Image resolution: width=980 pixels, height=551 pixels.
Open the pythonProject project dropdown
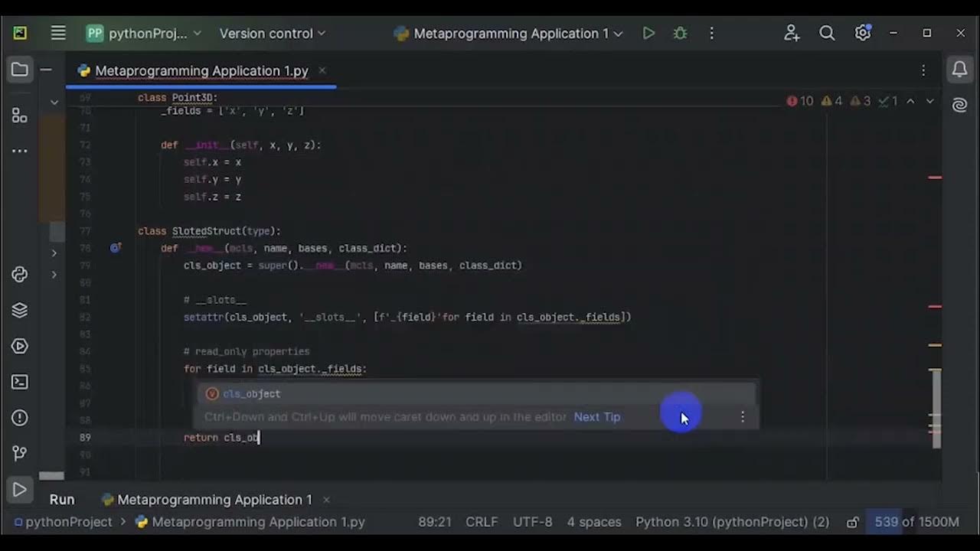click(143, 33)
